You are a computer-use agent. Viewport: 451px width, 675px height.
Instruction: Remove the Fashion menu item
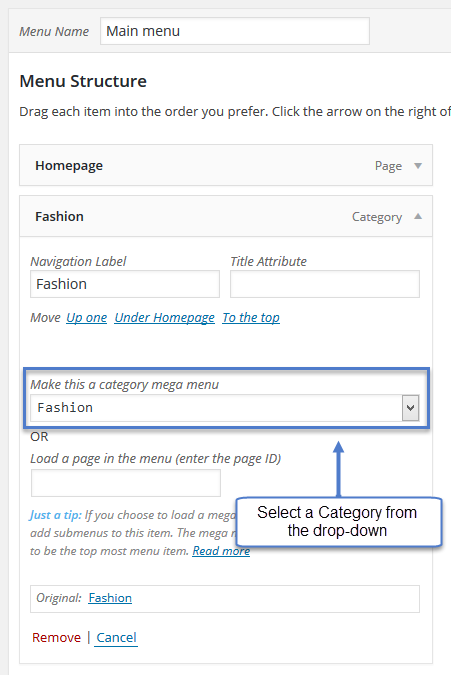56,638
